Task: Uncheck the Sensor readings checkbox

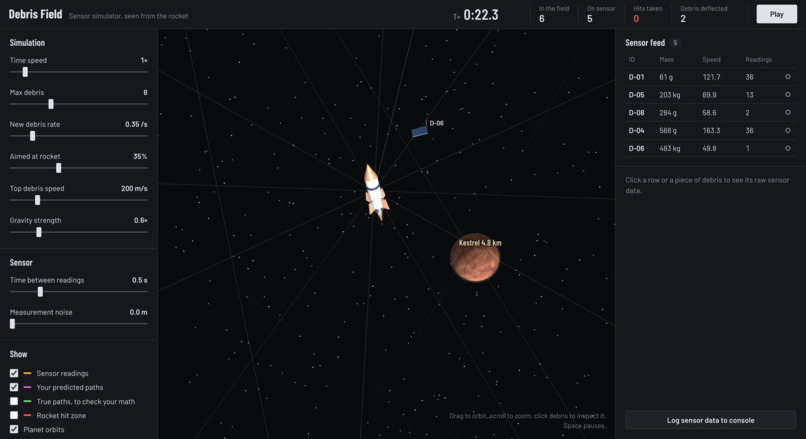Action: coord(14,373)
